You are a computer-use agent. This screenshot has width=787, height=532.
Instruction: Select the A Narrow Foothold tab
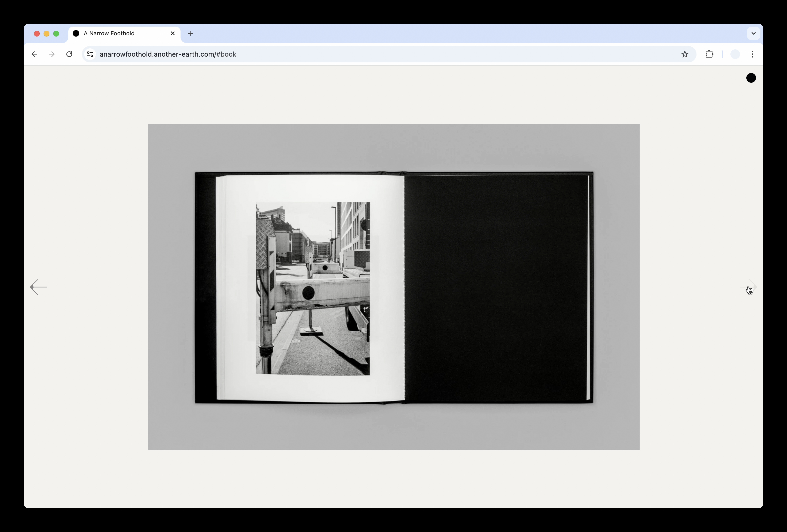click(x=115, y=33)
